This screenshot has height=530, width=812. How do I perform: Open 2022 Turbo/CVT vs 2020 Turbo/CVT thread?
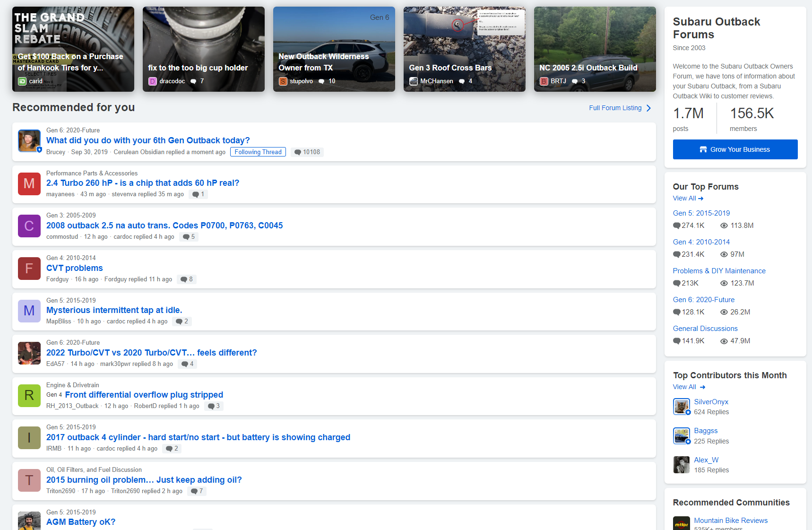pos(151,353)
